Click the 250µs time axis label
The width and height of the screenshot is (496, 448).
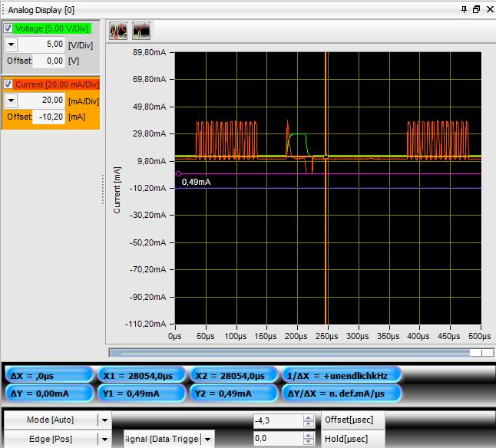point(326,336)
